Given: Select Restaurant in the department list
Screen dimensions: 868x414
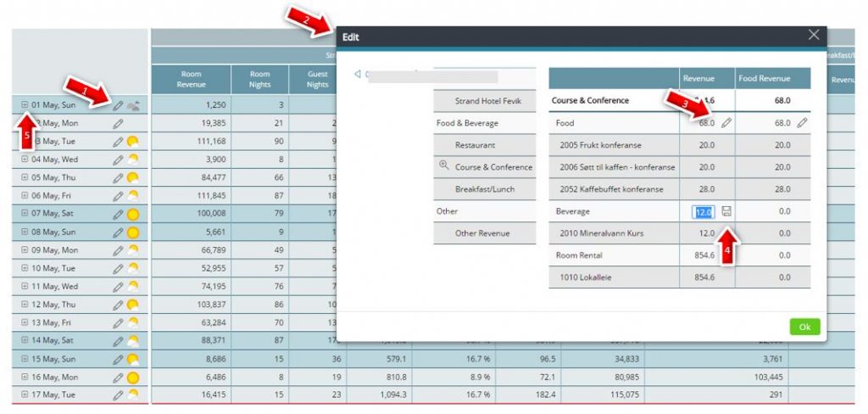Looking at the screenshot, I should point(475,145).
